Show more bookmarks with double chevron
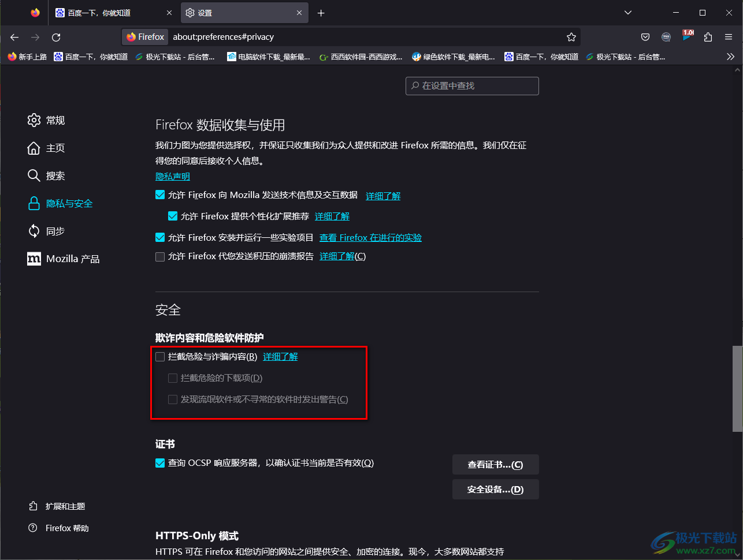Viewport: 743px width, 560px height. 731,57
